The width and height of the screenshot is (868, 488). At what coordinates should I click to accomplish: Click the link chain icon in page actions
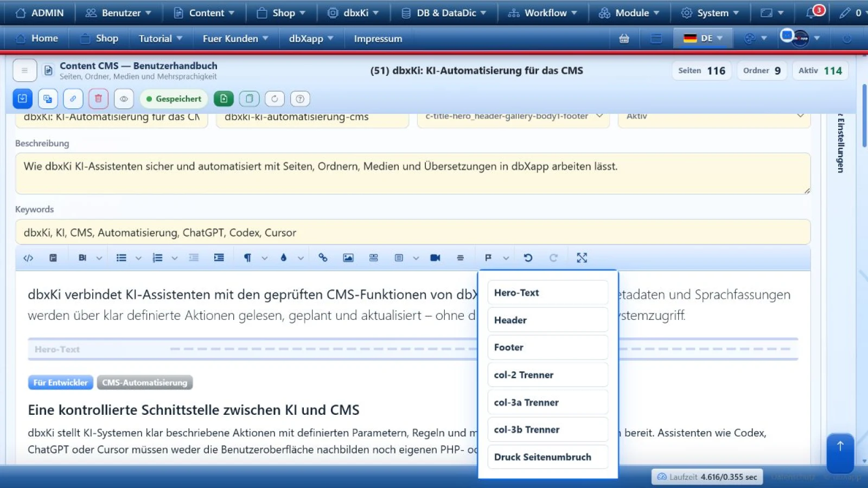coord(73,99)
